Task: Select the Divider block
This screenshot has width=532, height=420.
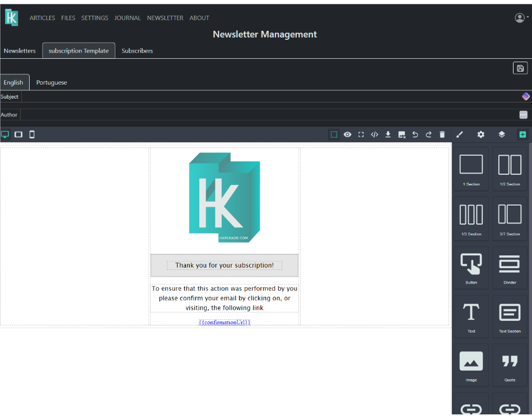Action: click(x=510, y=268)
